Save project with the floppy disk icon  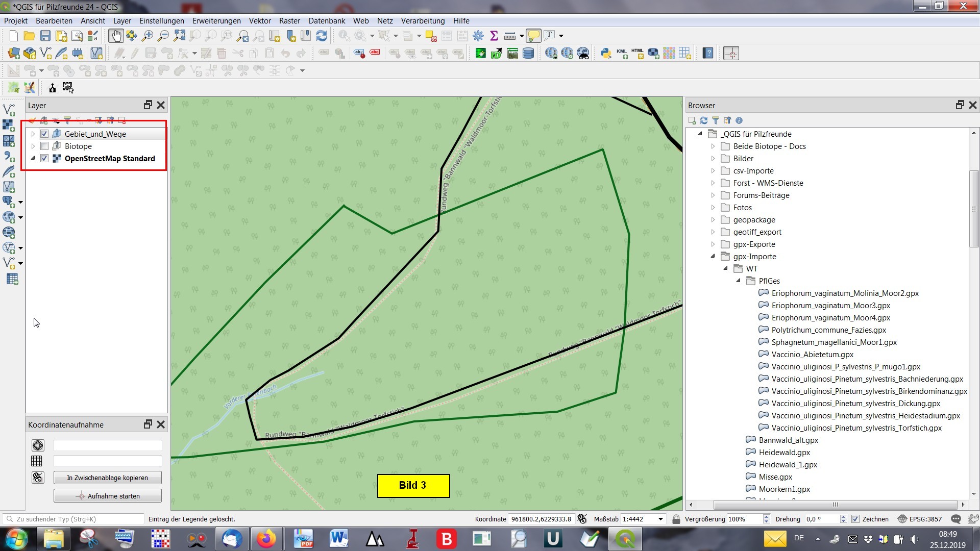(x=45, y=36)
